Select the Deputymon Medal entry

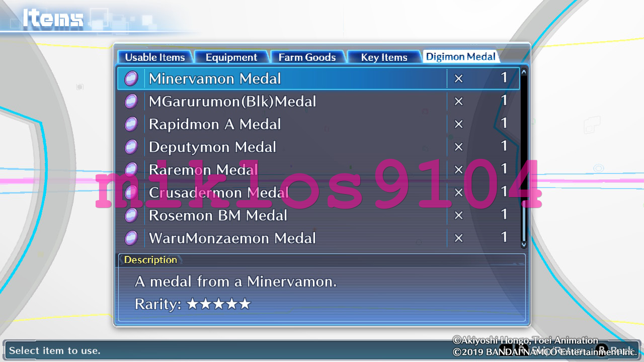(318, 147)
